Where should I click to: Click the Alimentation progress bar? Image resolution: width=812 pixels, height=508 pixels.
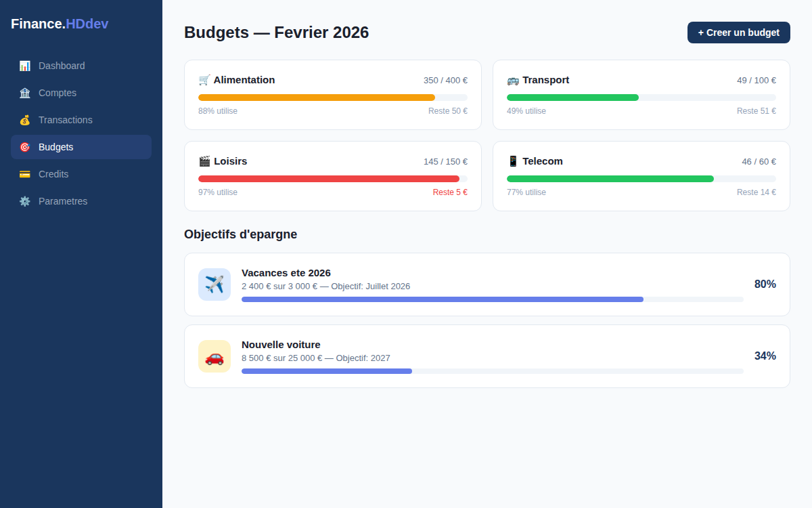(x=332, y=97)
